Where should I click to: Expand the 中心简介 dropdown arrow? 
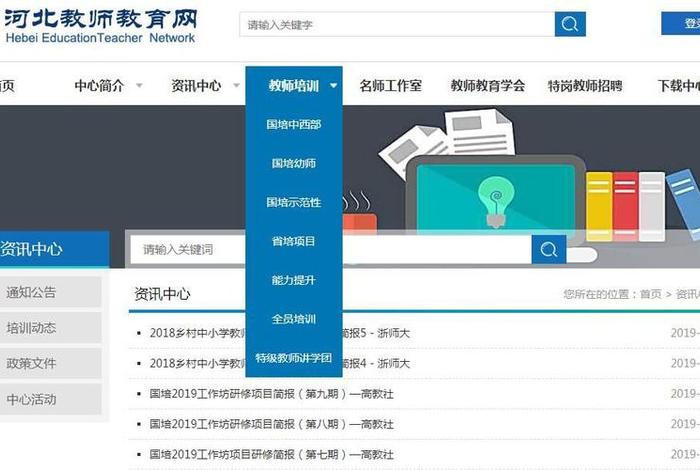[139, 85]
